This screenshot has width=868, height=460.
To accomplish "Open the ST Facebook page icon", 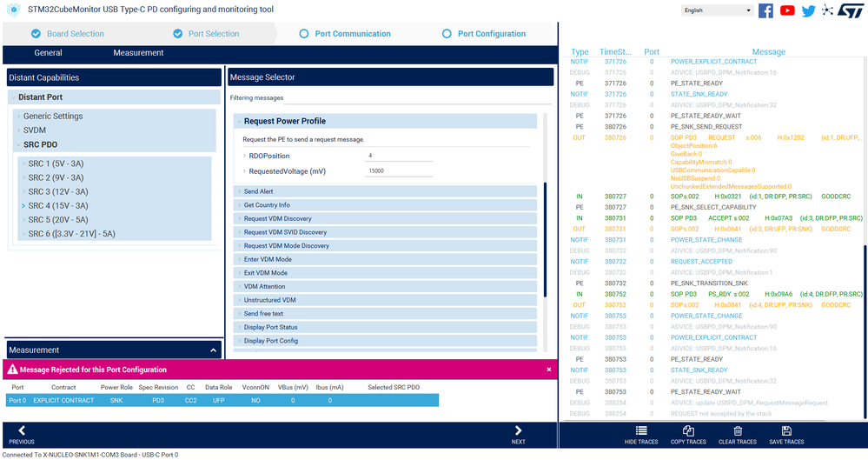I will tap(765, 10).
